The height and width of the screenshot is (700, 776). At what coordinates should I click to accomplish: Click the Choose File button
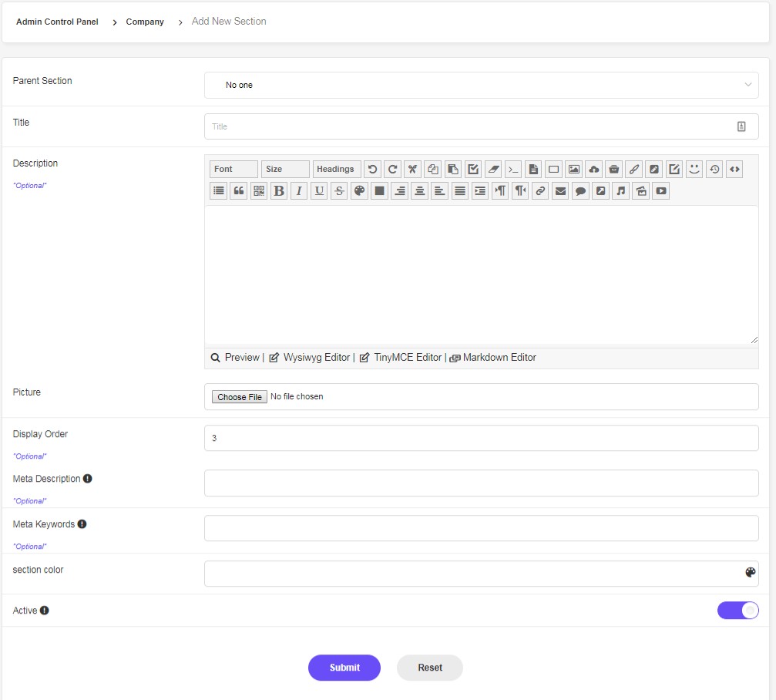click(240, 396)
